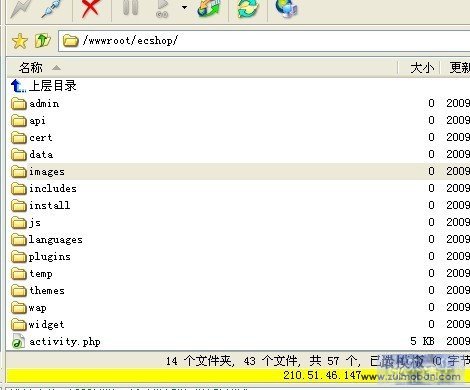Screen dimensions: 470x390
Task: Click the api folder icon
Action: pyautogui.click(x=19, y=121)
